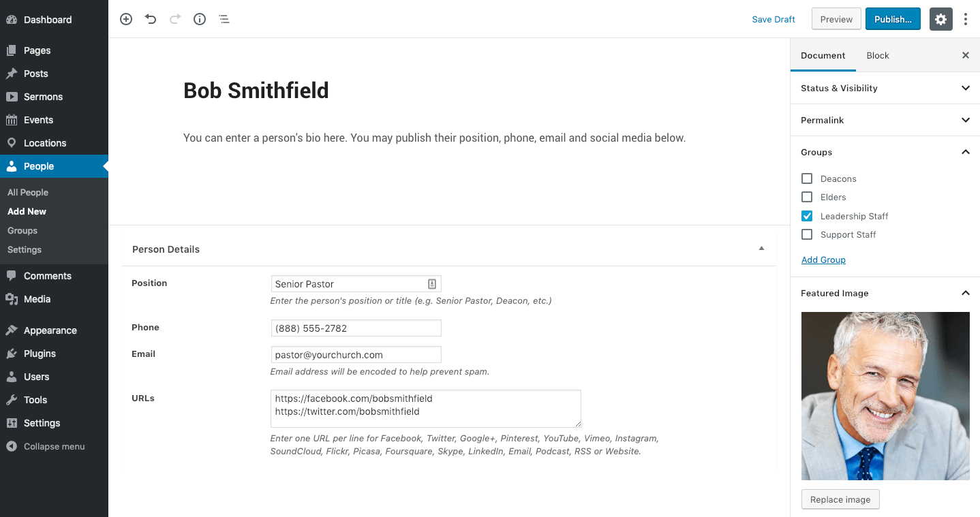Open the content structure info icon

[200, 19]
